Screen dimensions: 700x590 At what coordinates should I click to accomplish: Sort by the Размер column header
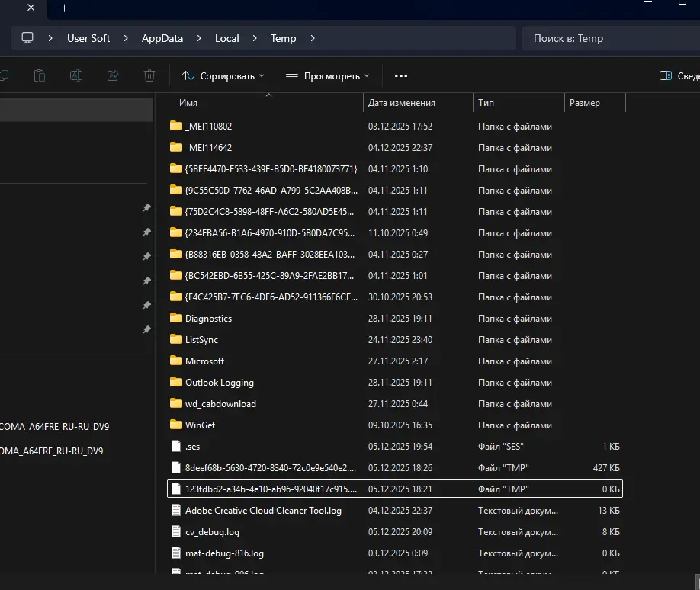point(584,103)
